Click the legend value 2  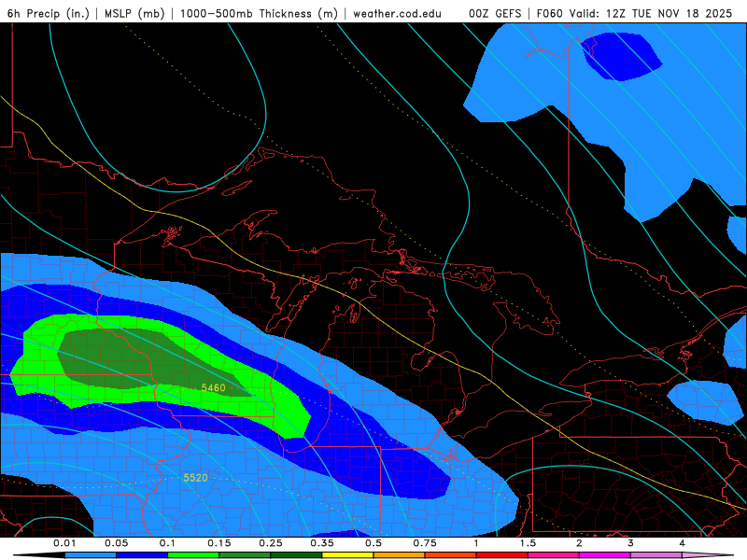click(579, 543)
